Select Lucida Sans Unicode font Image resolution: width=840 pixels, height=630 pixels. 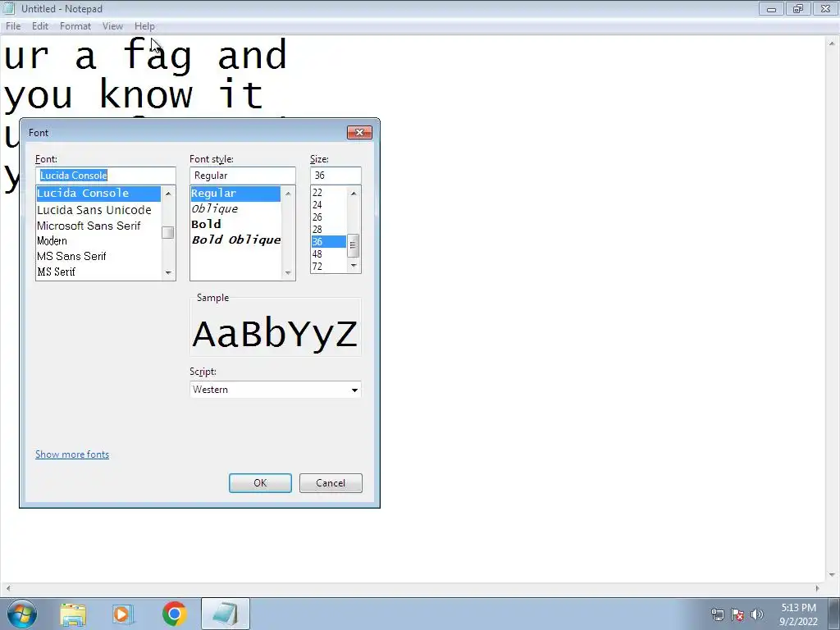point(98,210)
